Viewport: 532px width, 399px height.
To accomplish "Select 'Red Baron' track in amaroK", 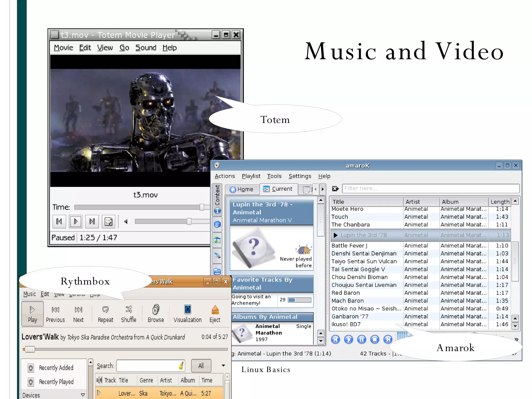I will pyautogui.click(x=421, y=293).
